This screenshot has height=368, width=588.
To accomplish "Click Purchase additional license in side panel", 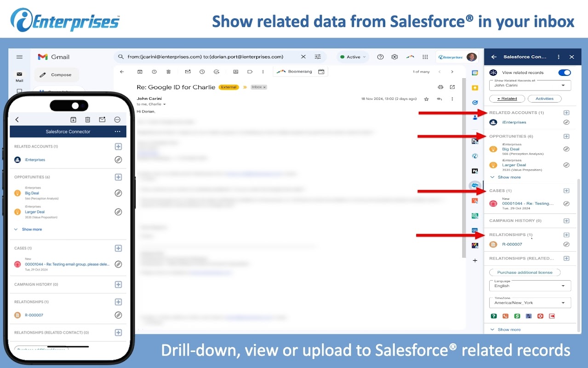I will [x=525, y=272].
